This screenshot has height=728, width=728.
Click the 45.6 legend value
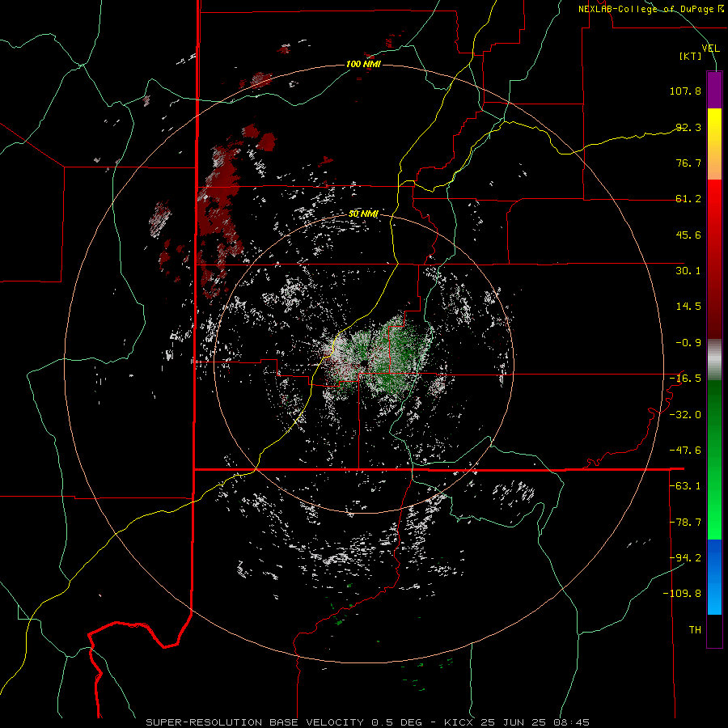(x=688, y=235)
